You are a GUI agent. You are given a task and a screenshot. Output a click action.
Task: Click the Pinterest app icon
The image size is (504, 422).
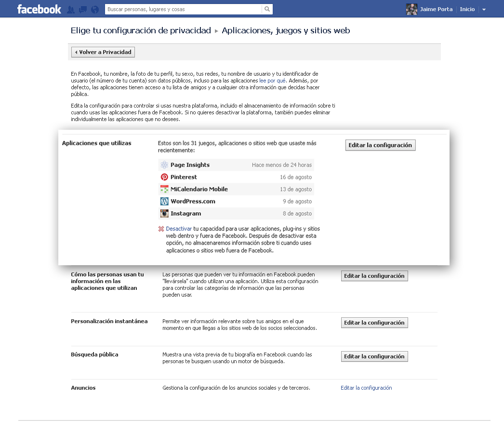point(164,177)
